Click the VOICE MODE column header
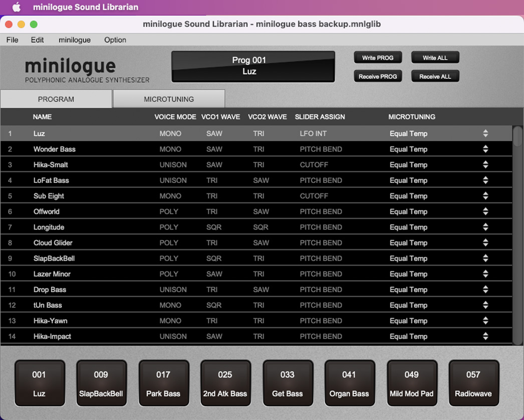Viewport: 524px width, 420px height. point(175,117)
